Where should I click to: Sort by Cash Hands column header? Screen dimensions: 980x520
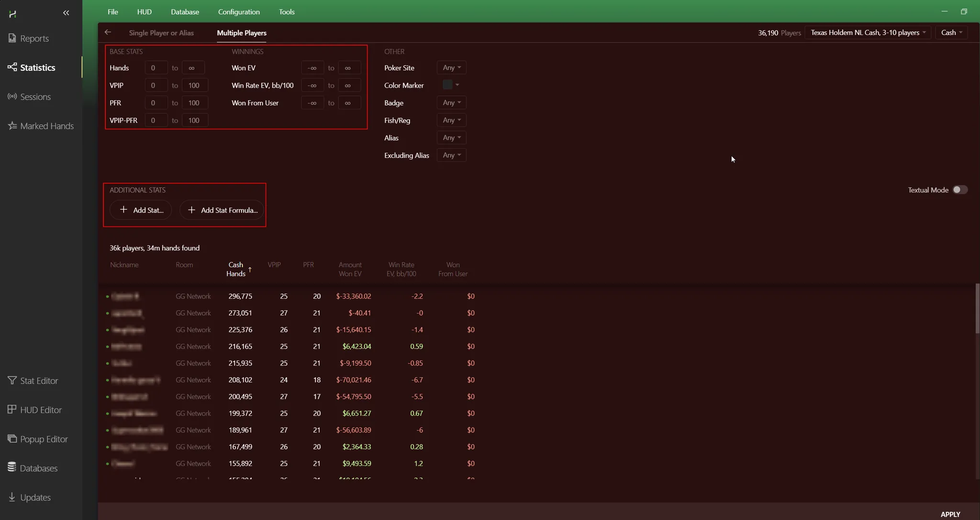tap(236, 269)
